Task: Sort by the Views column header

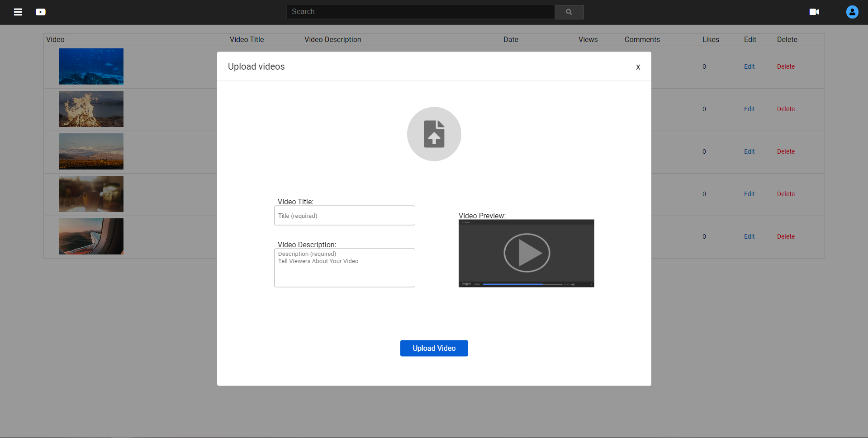Action: 588,39
